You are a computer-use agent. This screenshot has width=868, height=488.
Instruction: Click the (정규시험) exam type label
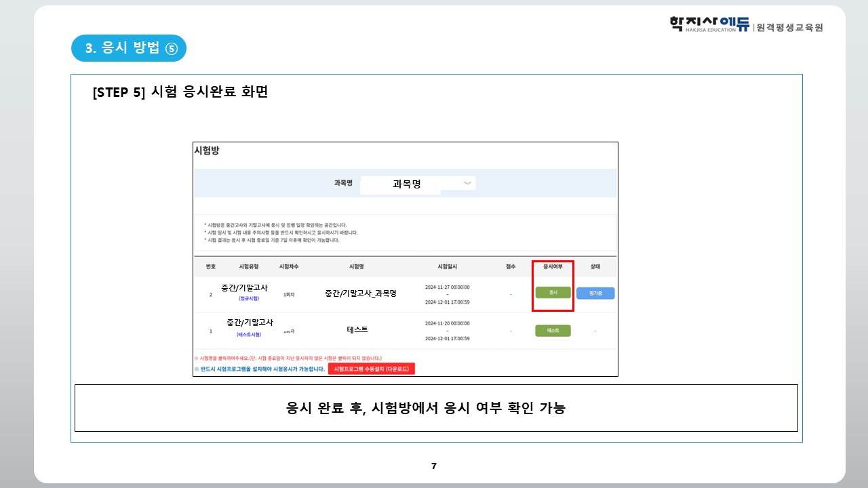click(x=248, y=298)
